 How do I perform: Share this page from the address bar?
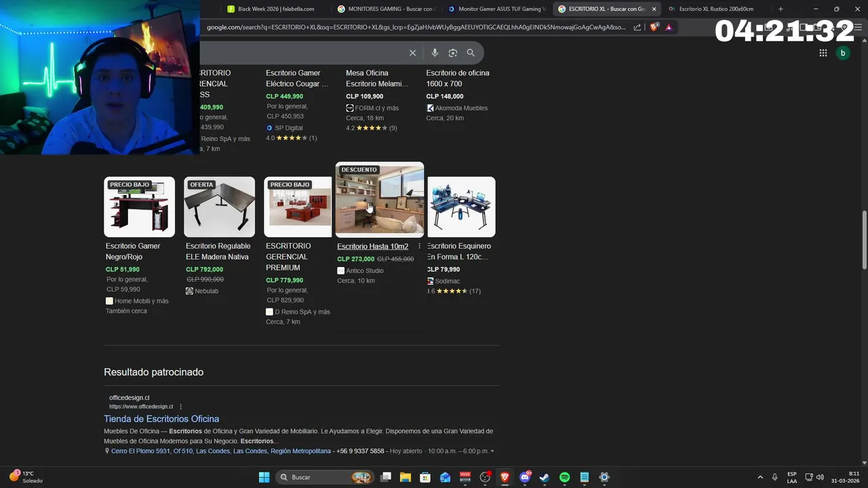[x=637, y=27]
